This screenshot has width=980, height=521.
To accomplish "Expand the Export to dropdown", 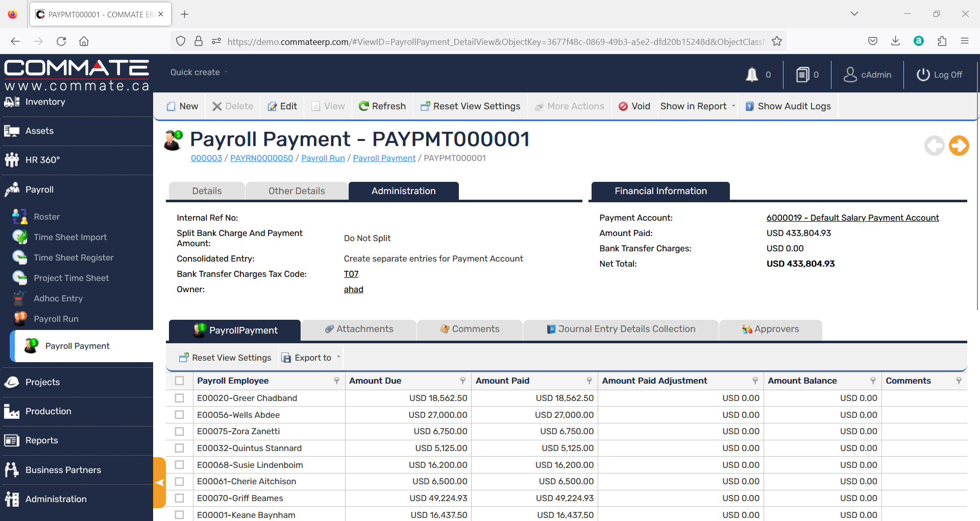I will tap(338, 358).
